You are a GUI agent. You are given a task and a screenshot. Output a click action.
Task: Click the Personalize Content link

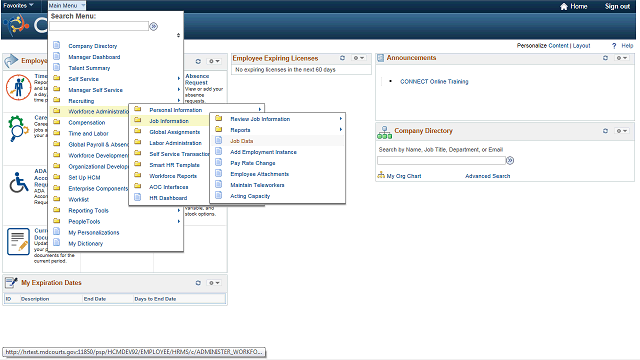point(542,46)
